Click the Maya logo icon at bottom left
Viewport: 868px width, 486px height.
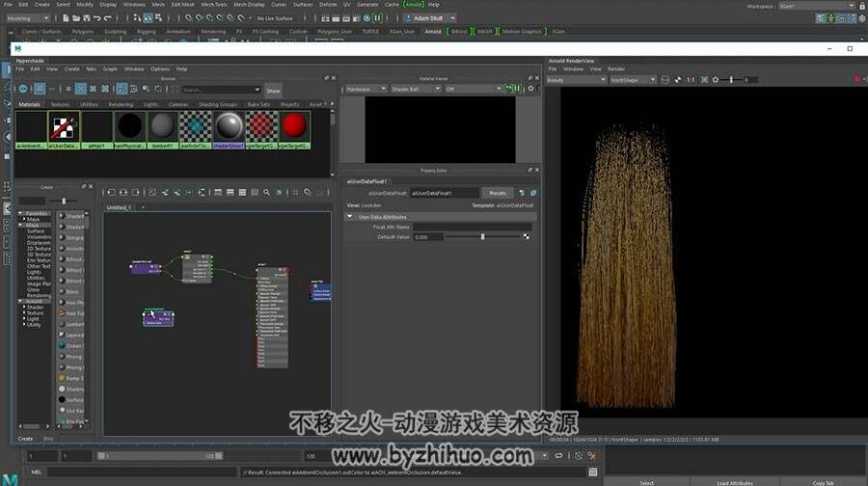10,479
